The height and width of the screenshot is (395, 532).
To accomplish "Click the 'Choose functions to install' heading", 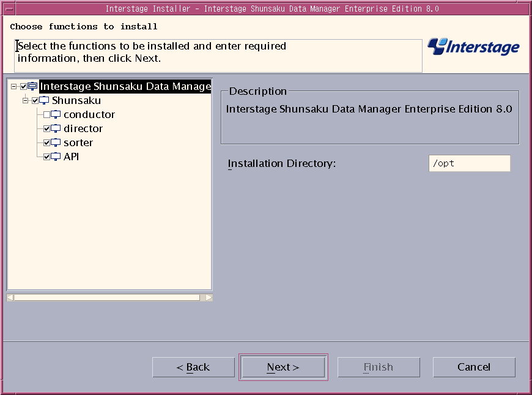I will (84, 26).
